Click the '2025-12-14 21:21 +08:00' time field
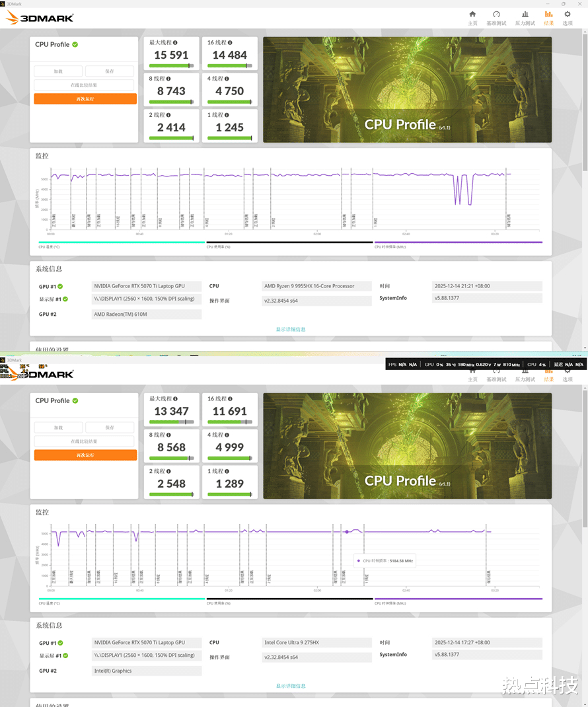The height and width of the screenshot is (707, 588). click(x=487, y=286)
